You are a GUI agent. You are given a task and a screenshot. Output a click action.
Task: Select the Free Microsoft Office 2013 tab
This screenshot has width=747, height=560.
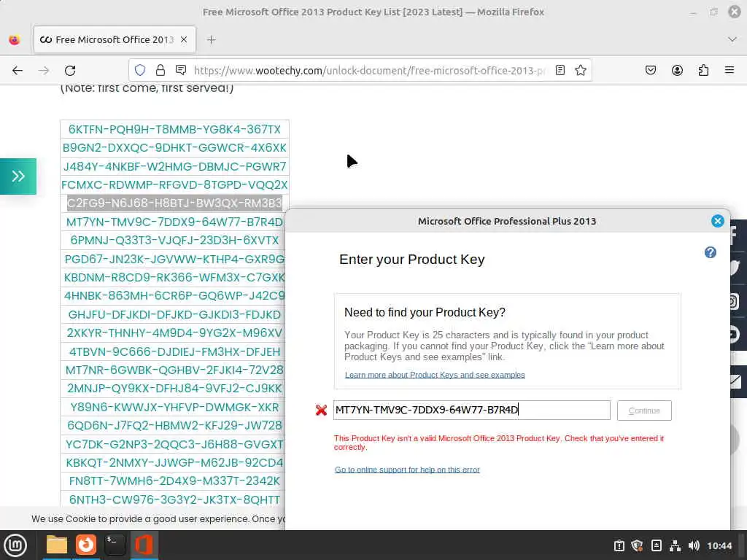[x=115, y=39]
